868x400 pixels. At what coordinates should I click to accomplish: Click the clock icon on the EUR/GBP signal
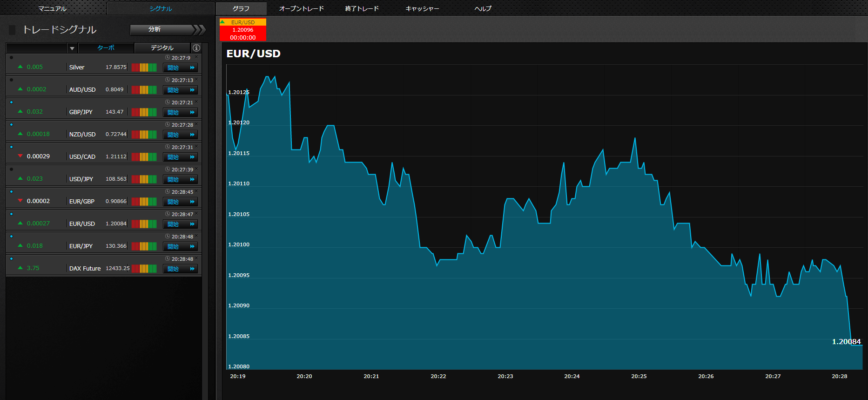point(168,192)
